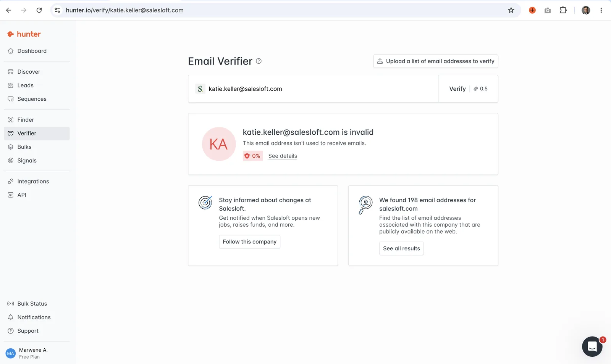The width and height of the screenshot is (611, 364).
Task: Click the hunter logo in sidebar
Action: coord(24,34)
